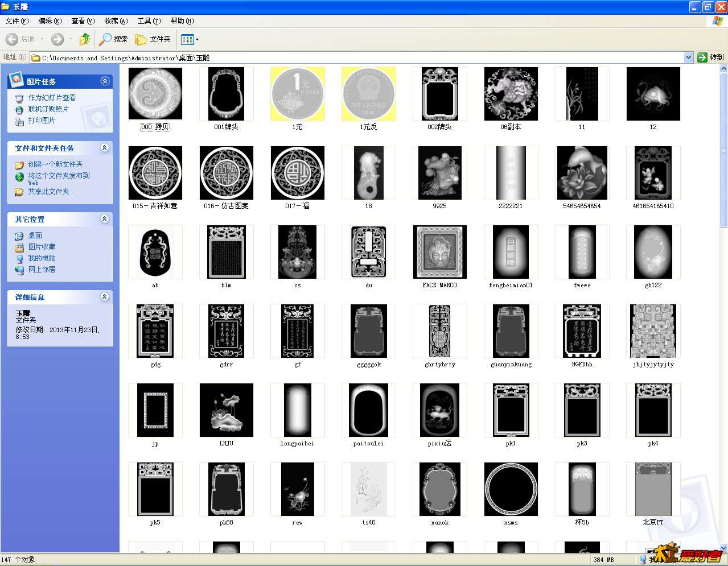728x566 pixels.
Task: Open My Computer (我的电脑) link
Action: click(42, 258)
